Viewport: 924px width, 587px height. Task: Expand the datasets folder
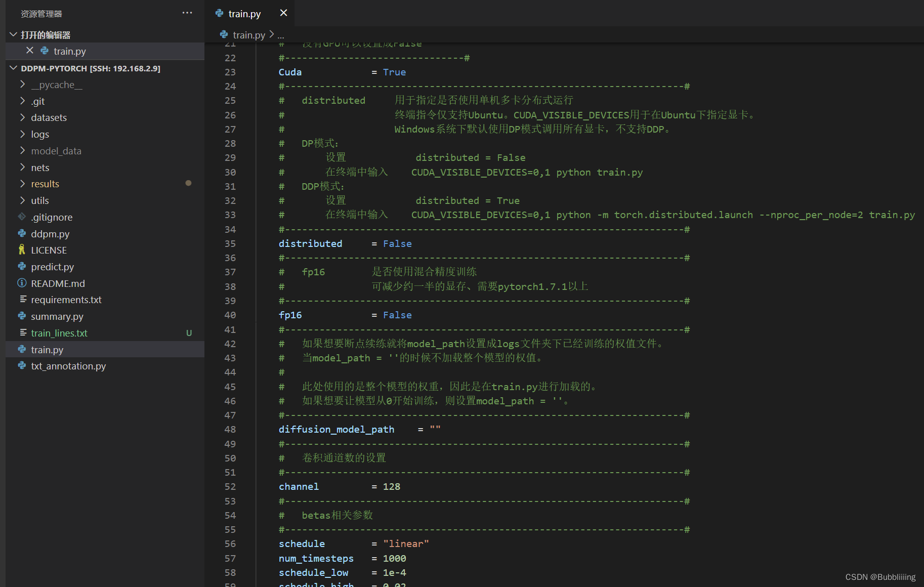click(22, 117)
